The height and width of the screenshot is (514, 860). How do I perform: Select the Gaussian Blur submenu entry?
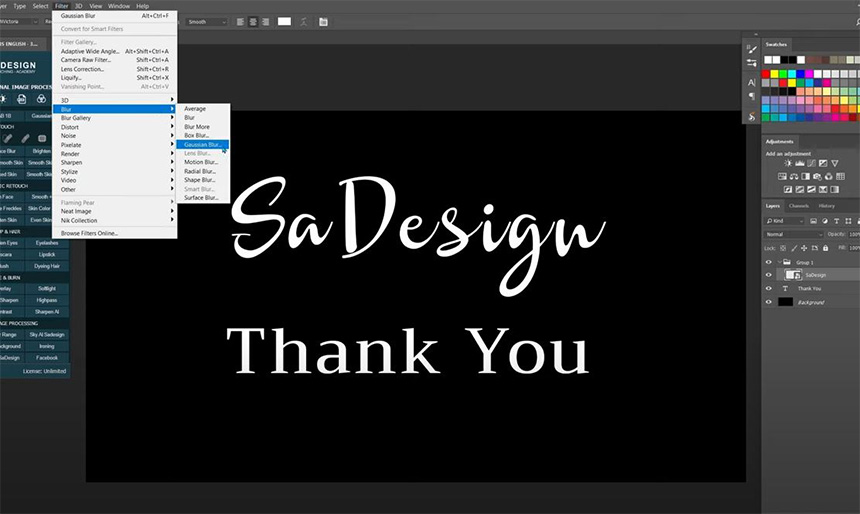pos(202,144)
